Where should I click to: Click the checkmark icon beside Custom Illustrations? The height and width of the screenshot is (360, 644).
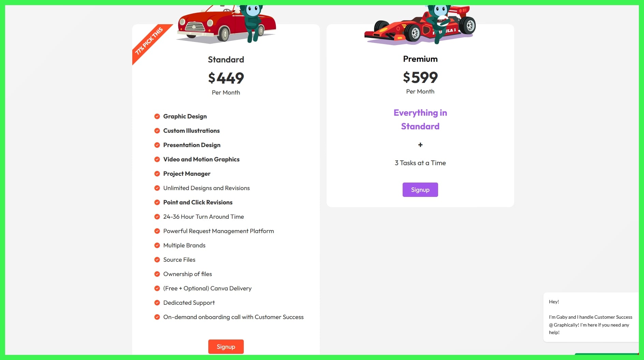(x=157, y=130)
